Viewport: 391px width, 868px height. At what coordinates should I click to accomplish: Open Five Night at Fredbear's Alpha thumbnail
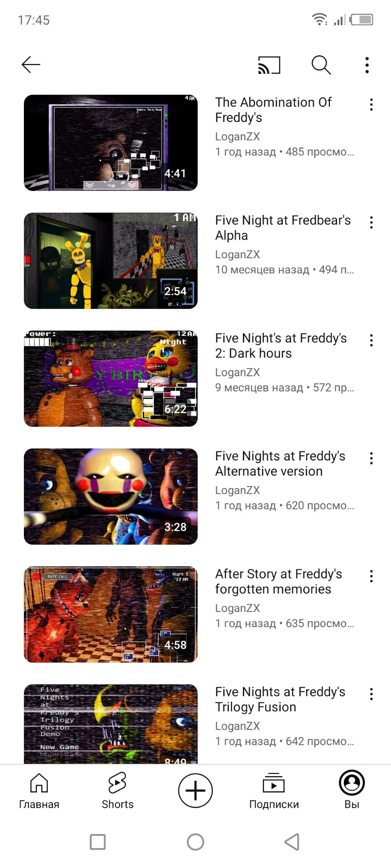(x=111, y=261)
